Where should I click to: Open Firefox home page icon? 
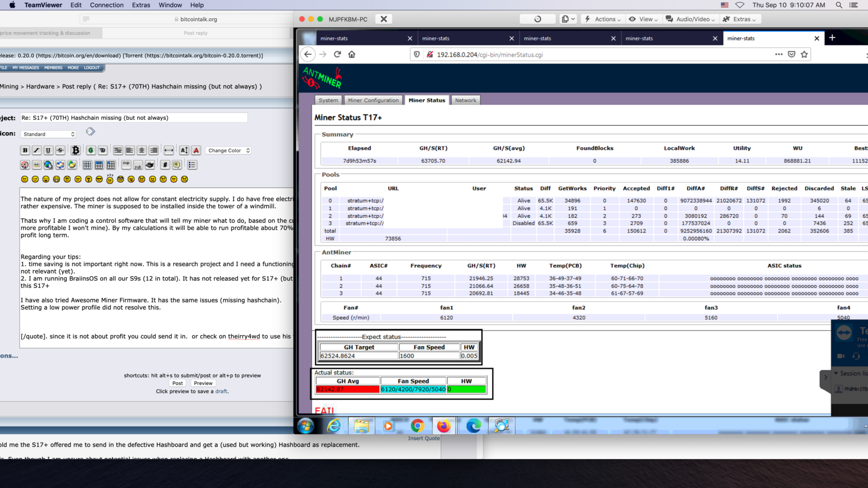[x=352, y=54]
